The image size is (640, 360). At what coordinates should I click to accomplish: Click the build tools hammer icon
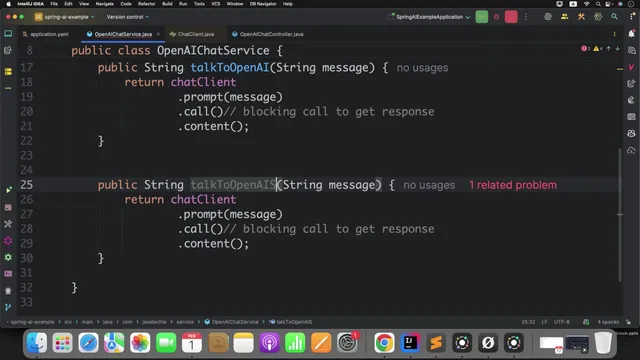581,17
